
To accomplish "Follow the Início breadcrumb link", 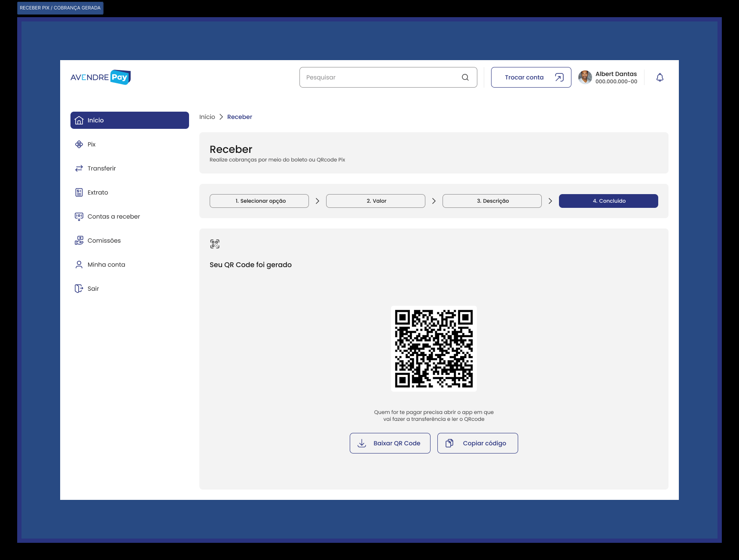I will 207,117.
